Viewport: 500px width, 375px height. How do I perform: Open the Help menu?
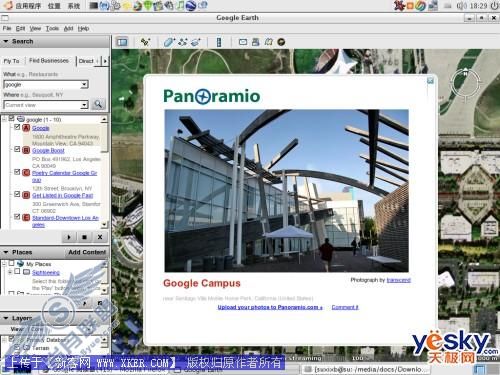(x=83, y=28)
